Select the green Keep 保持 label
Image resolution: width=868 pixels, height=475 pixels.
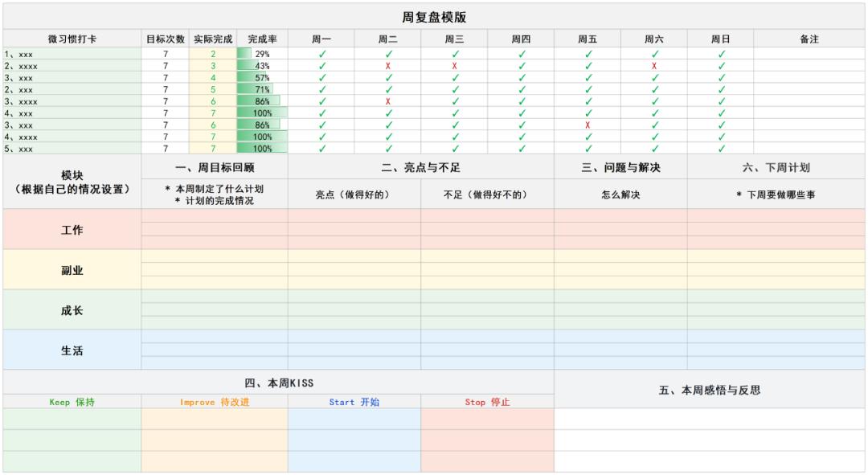click(72, 402)
